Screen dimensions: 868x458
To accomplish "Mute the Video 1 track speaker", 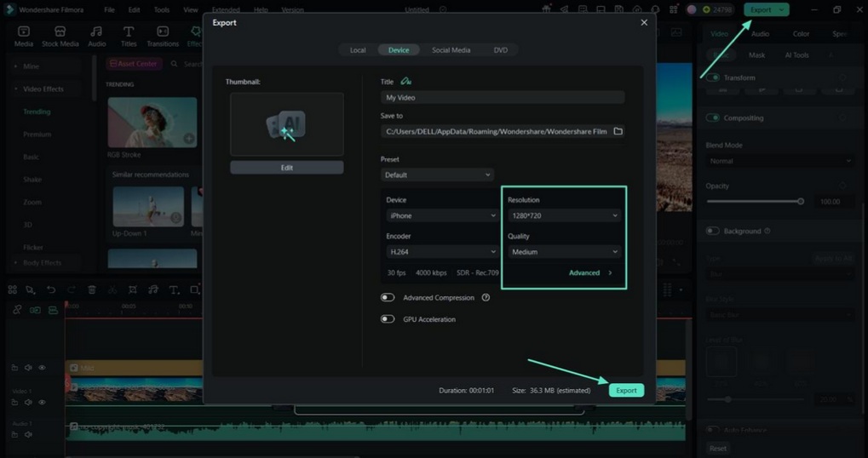I will click(x=28, y=402).
